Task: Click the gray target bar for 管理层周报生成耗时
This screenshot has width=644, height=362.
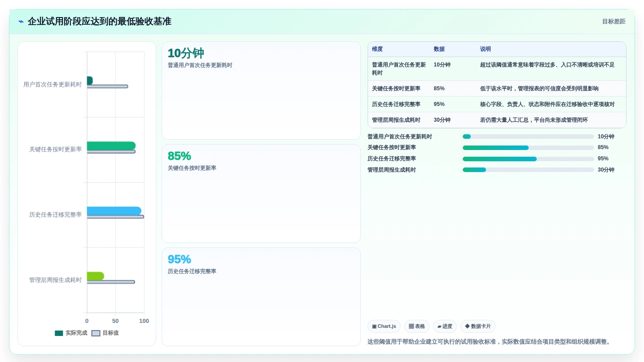Action: pyautogui.click(x=111, y=282)
